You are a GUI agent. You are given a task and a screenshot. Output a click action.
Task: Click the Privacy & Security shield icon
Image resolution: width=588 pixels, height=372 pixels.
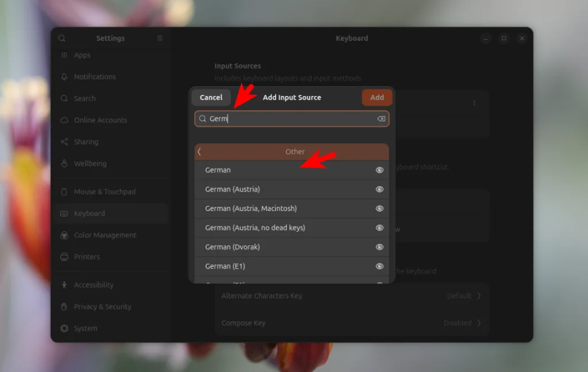point(64,306)
